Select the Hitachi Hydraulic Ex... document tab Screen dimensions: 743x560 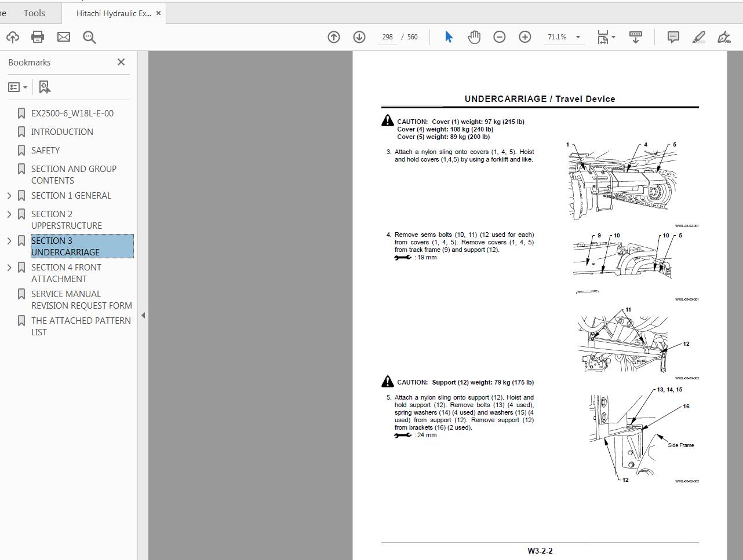click(x=113, y=13)
